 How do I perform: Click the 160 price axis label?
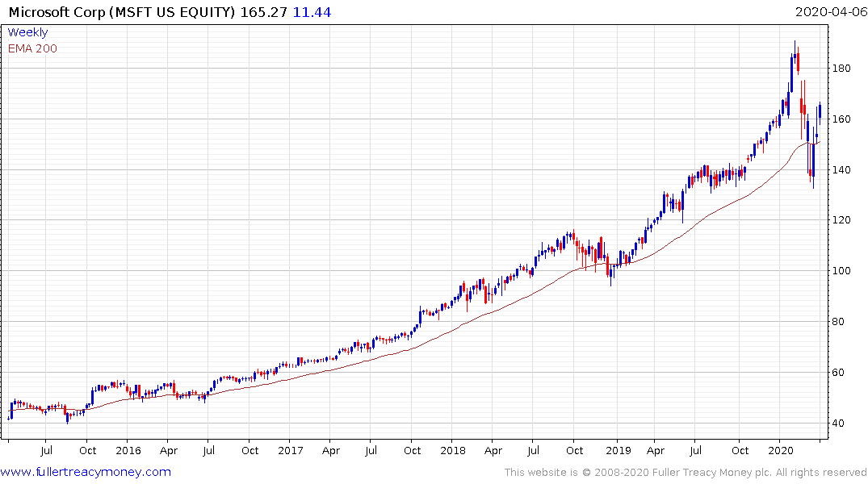coord(841,119)
